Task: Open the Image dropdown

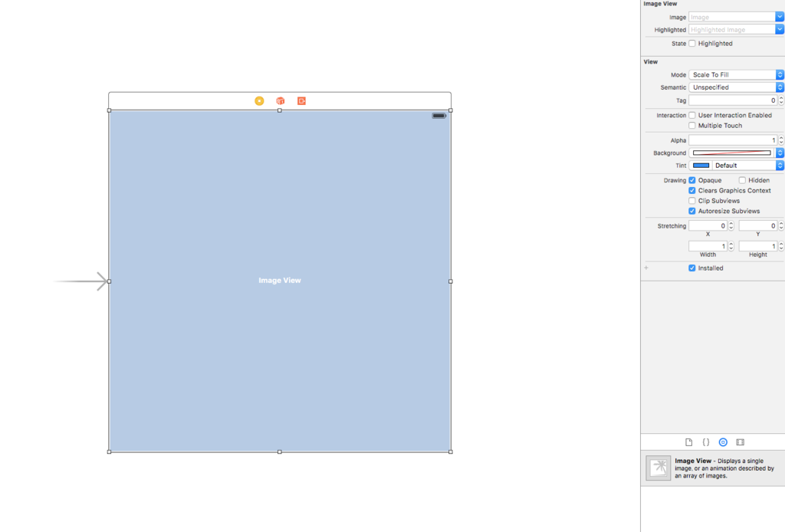Action: 780,17
